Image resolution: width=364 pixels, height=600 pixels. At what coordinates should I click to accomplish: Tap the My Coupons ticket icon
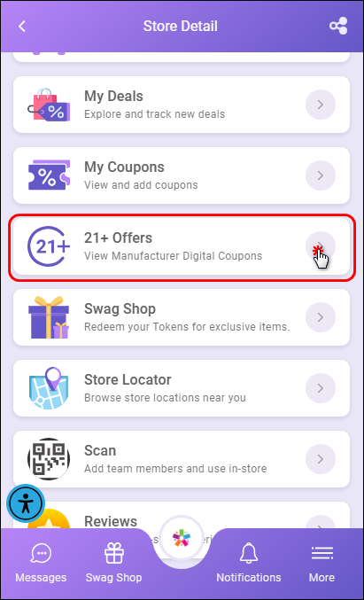click(49, 175)
